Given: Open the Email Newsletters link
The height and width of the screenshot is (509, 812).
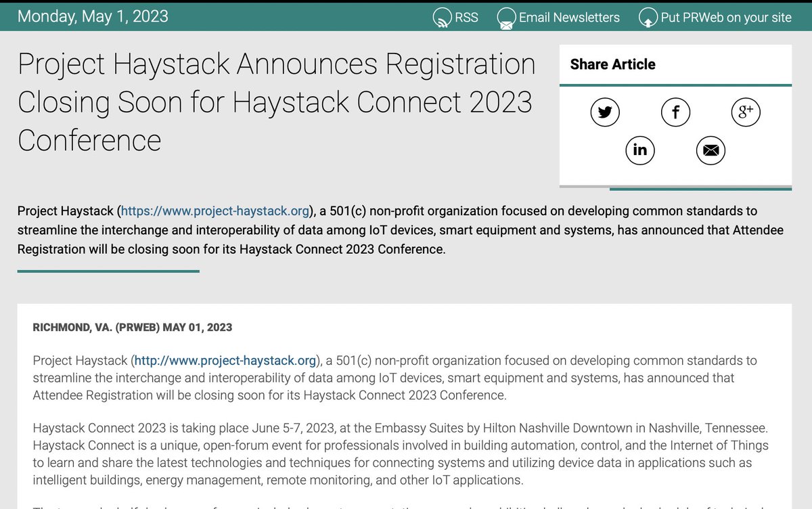Looking at the screenshot, I should point(569,17).
